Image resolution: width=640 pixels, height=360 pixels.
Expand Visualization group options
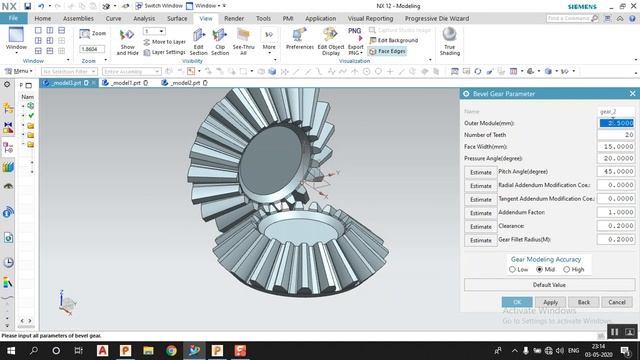[430, 60]
